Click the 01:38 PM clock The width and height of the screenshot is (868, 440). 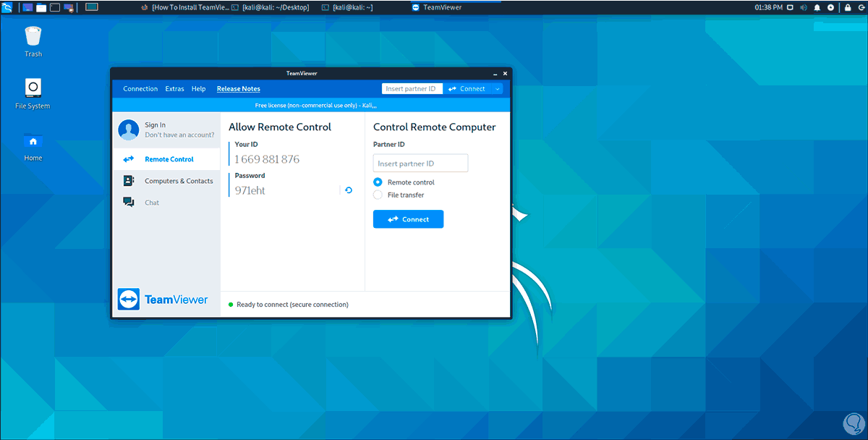coord(768,7)
